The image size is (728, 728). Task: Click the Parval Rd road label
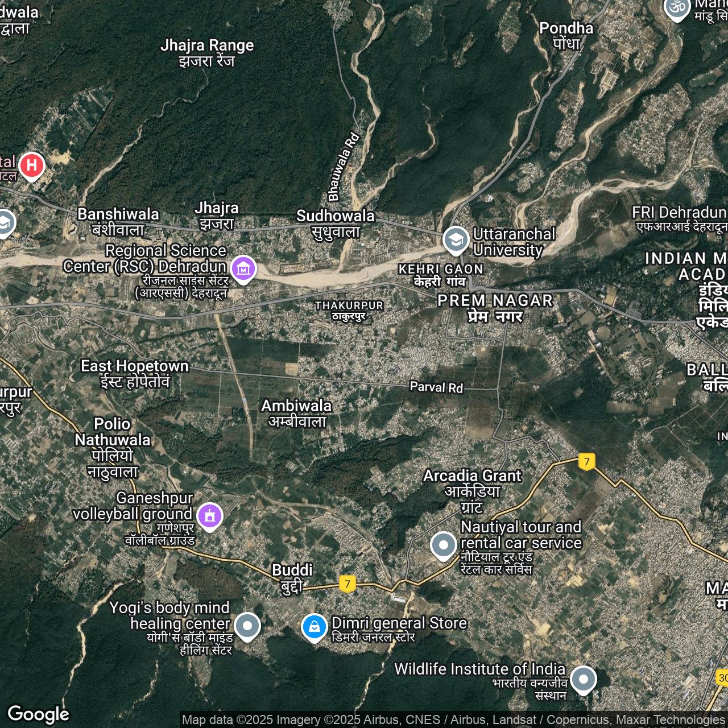pos(436,387)
